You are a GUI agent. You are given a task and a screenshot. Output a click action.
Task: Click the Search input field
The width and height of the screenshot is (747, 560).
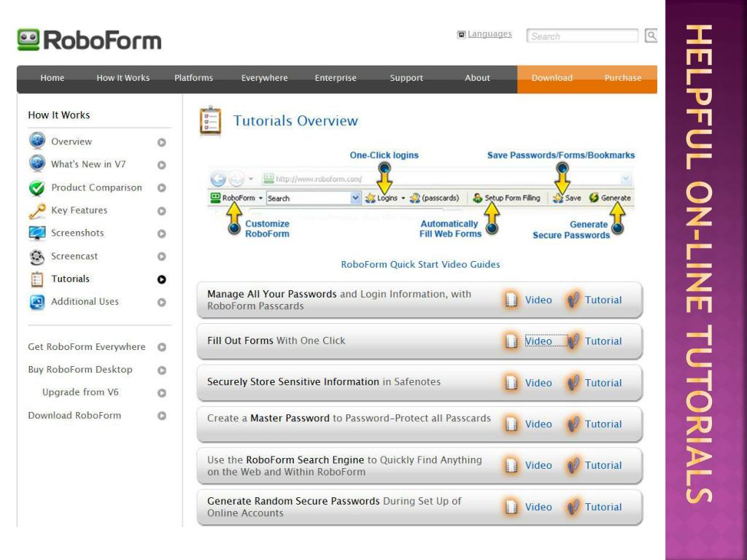582,36
